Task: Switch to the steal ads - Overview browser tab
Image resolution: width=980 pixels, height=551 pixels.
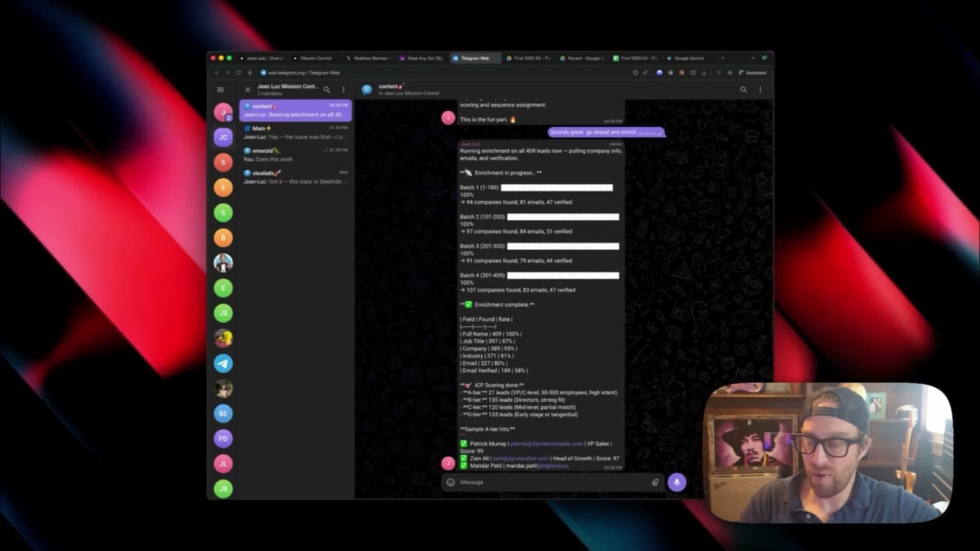Action: [262, 58]
